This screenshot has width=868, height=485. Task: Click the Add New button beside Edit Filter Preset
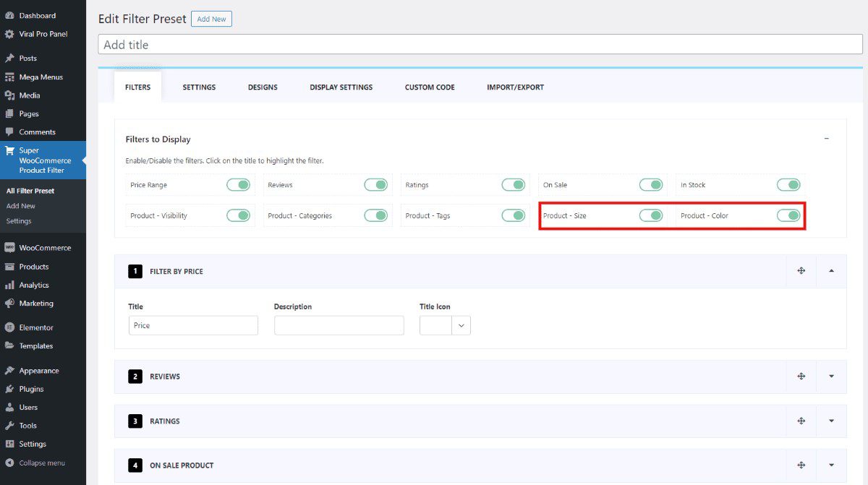(x=211, y=19)
